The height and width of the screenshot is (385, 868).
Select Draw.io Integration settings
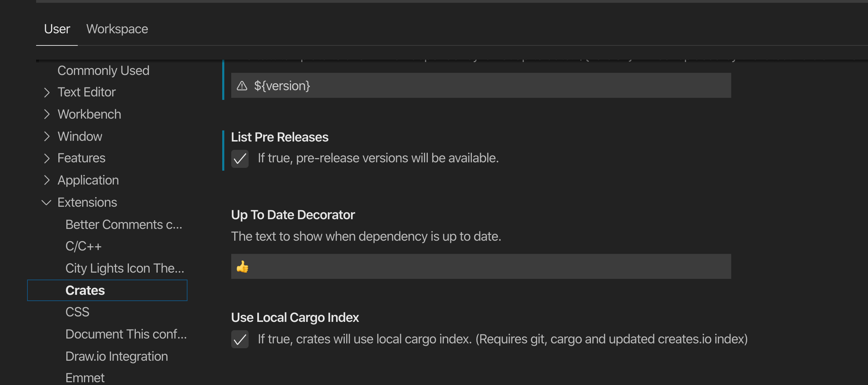(116, 356)
